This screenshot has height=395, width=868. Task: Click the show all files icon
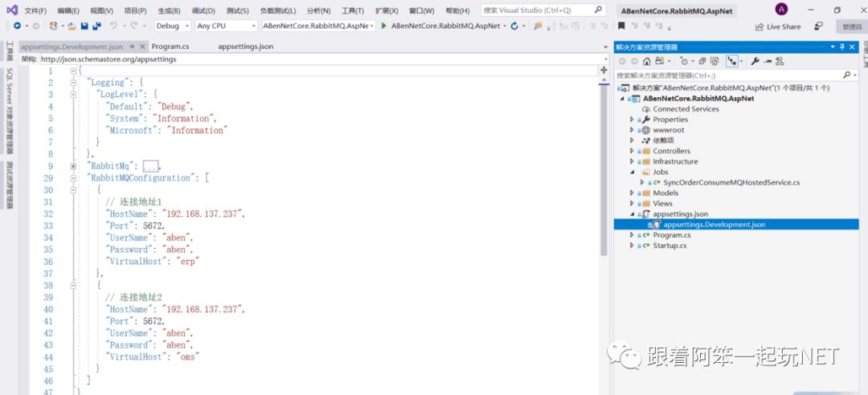pos(714,61)
